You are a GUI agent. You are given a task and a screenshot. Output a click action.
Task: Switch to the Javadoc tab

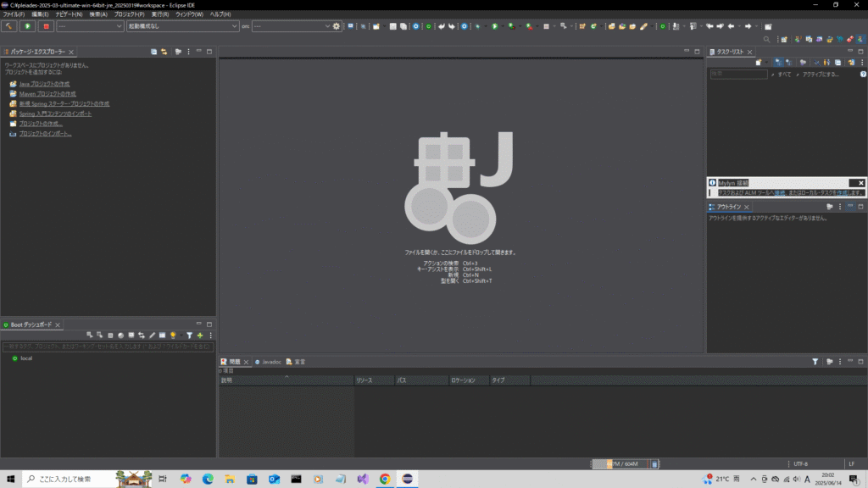[x=268, y=362]
